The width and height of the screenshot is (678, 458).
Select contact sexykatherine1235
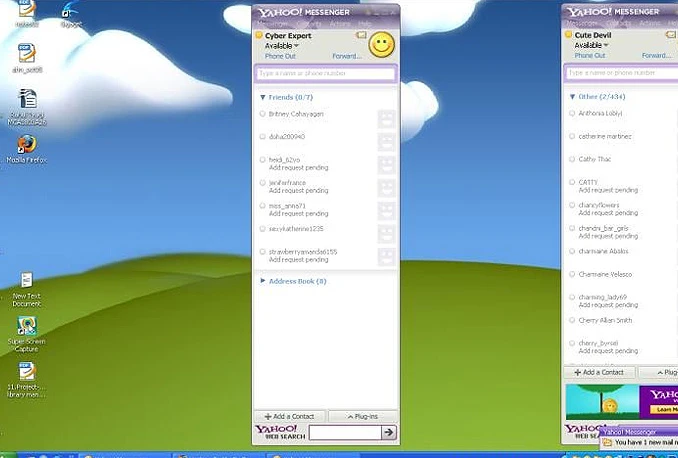(x=296, y=228)
